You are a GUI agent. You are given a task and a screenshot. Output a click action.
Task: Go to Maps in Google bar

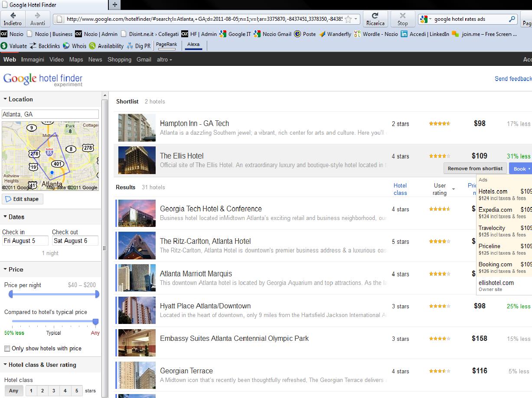(x=76, y=59)
